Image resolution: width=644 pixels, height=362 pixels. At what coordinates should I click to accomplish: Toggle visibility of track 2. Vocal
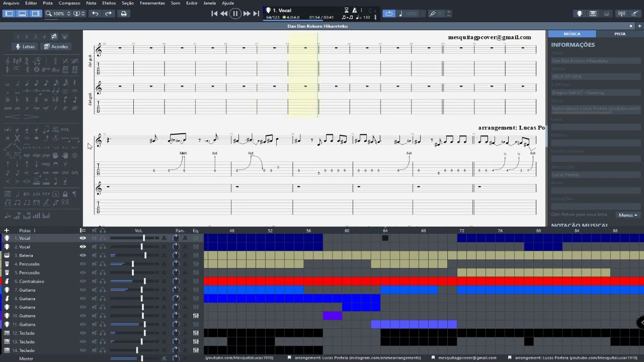click(83, 247)
